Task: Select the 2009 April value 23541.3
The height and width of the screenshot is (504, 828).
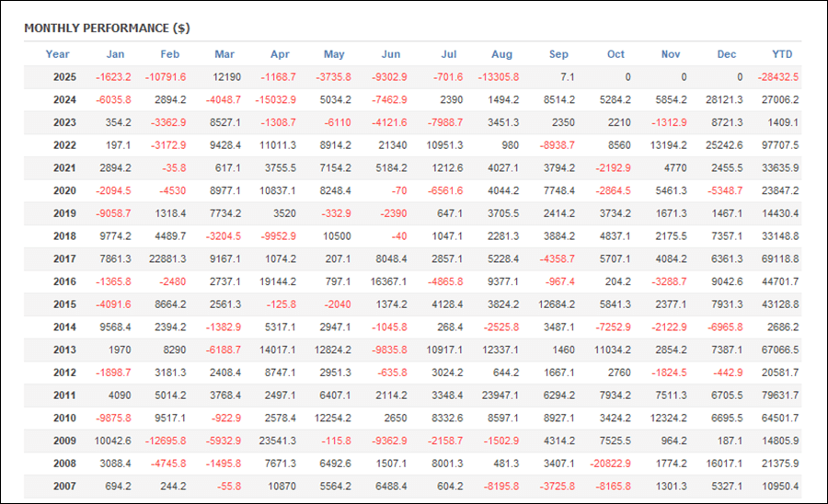Action: (278, 440)
